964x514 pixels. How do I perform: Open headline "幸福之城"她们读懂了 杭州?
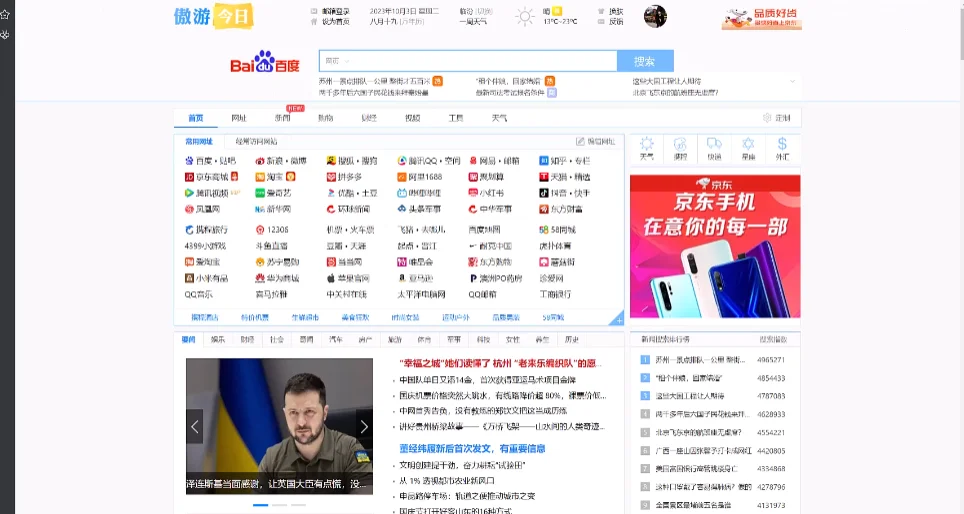click(500, 363)
